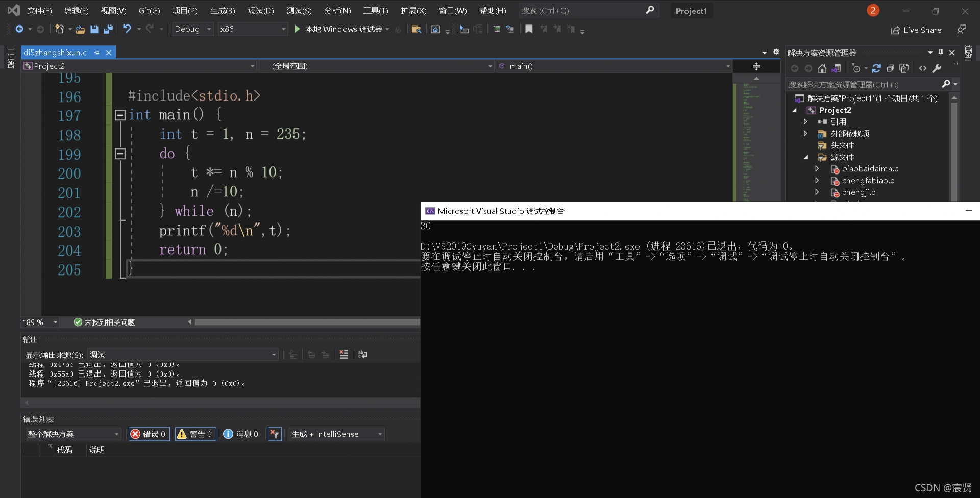Viewport: 980px width, 498px height.
Task: Open the Project2 scope dropdown in the editor
Action: [139, 66]
